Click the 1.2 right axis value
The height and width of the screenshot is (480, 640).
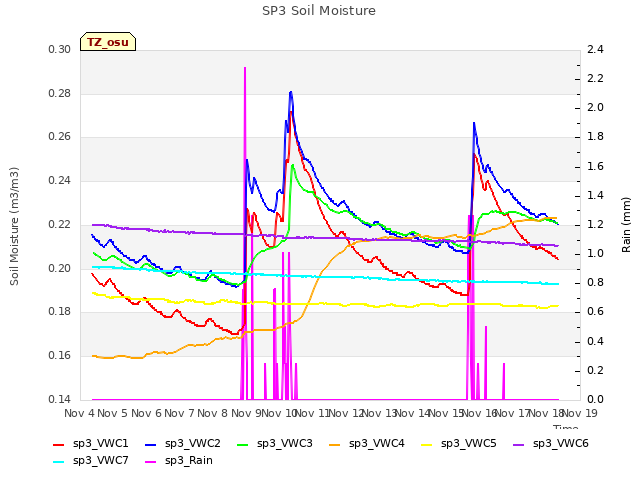(x=595, y=224)
